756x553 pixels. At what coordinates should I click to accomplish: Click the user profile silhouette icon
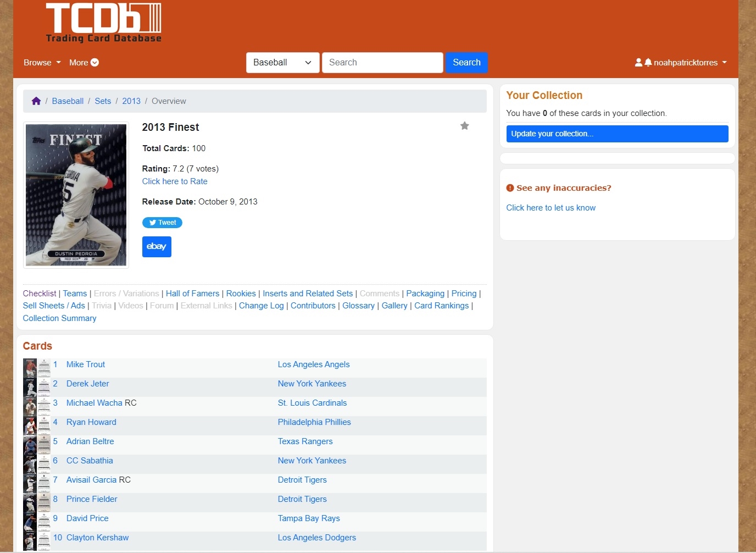click(x=638, y=63)
